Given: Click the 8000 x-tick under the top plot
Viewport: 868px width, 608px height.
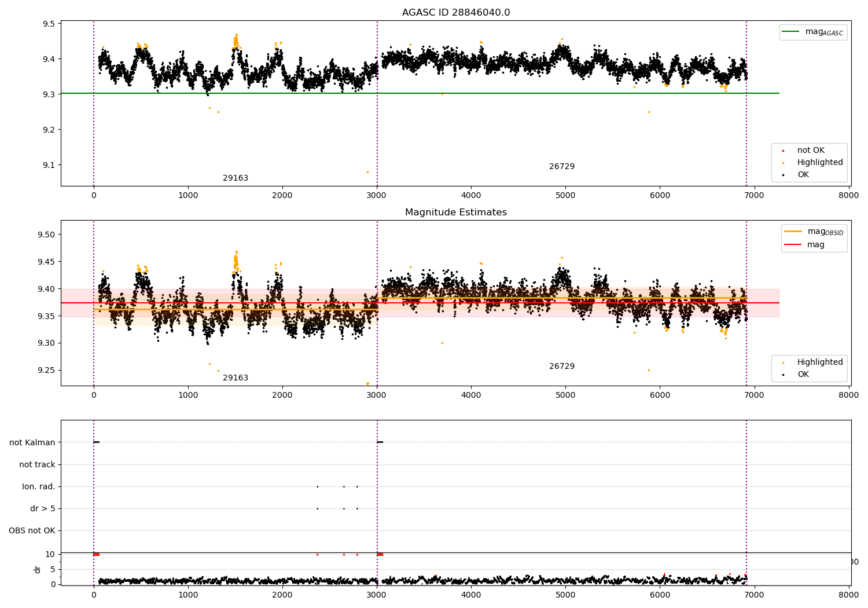Looking at the screenshot, I should pyautogui.click(x=849, y=195).
